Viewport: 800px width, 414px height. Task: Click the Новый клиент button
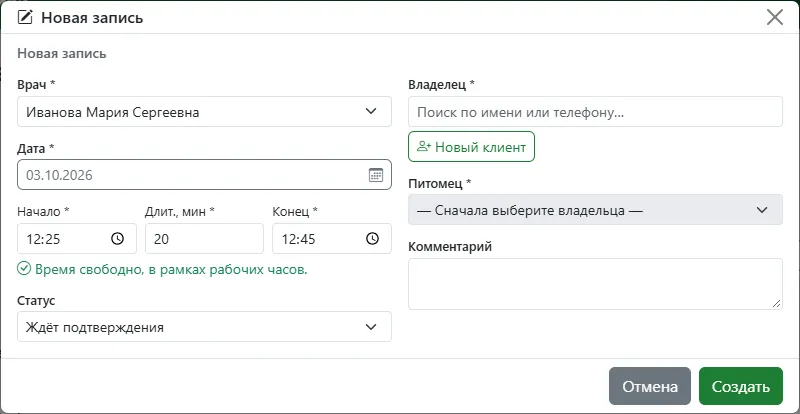pos(471,147)
